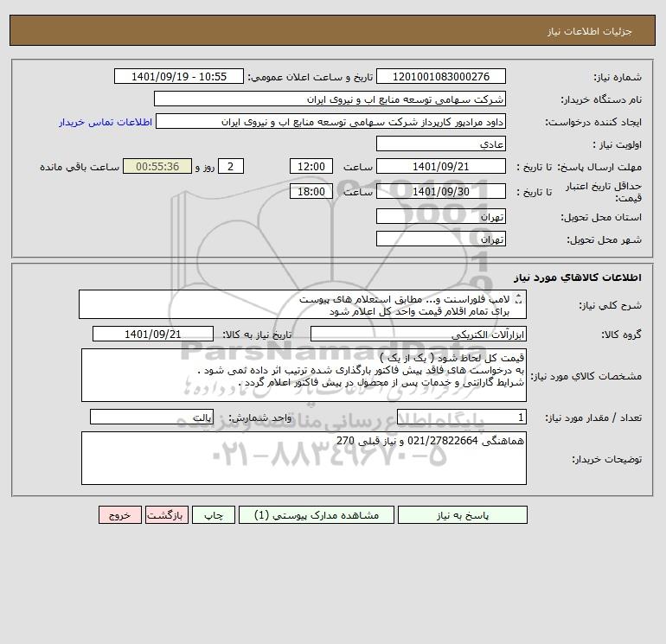The image size is (666, 644).
Task: Click delivery province field تهران
Action: click(x=441, y=216)
